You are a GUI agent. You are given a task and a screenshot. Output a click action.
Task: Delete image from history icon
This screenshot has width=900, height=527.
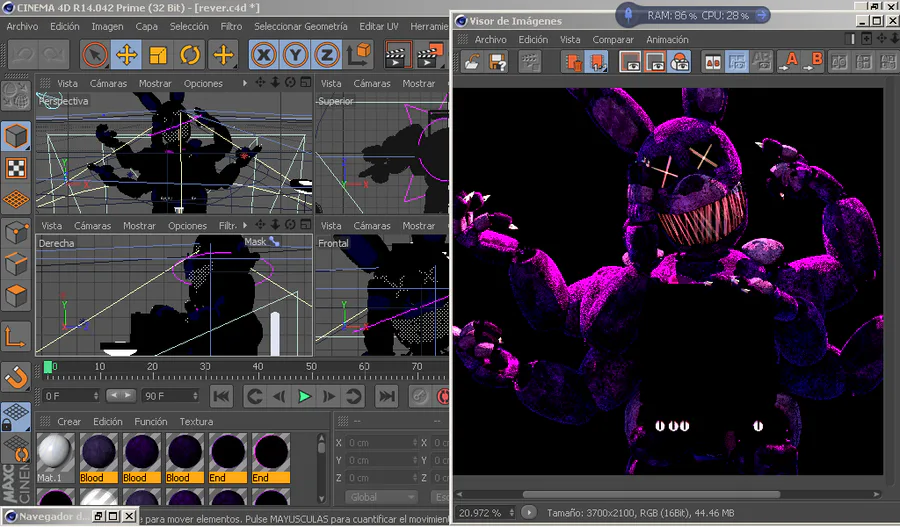pos(572,62)
